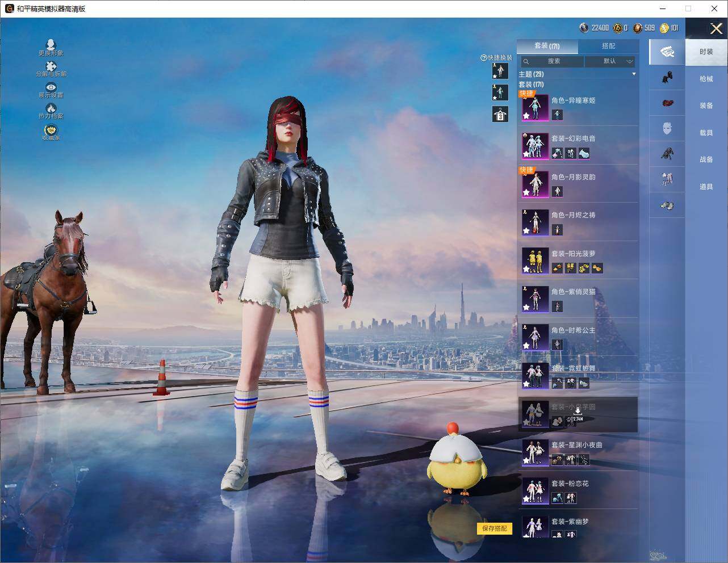Click the silver coin currency icon

pyautogui.click(x=584, y=28)
